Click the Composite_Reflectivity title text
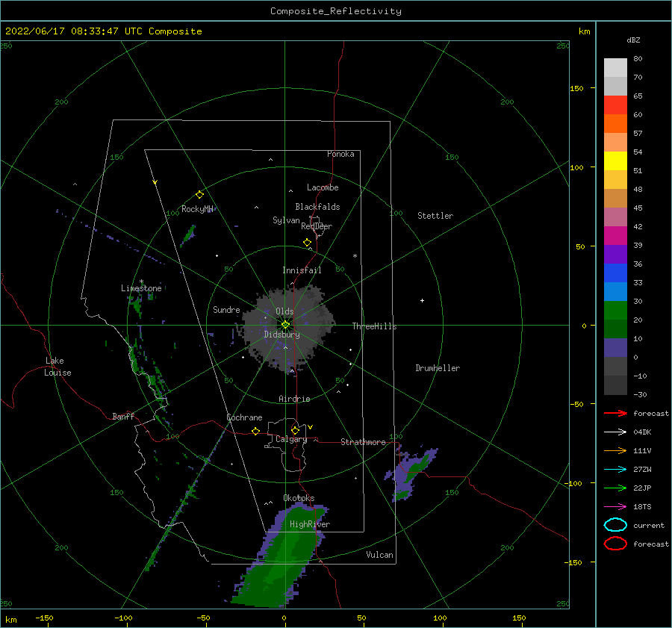Image resolution: width=672 pixels, height=628 pixels. tap(336, 11)
